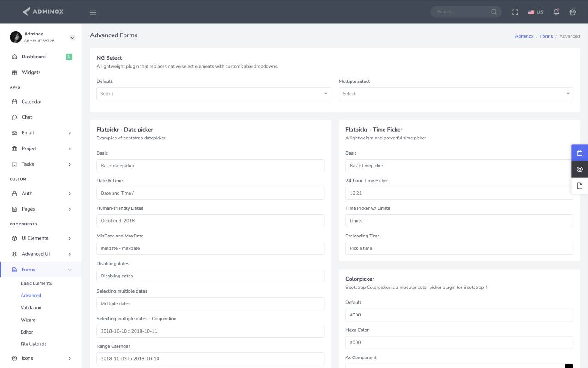
Task: Collapse the Forms submenu chevron
Action: coord(70,270)
